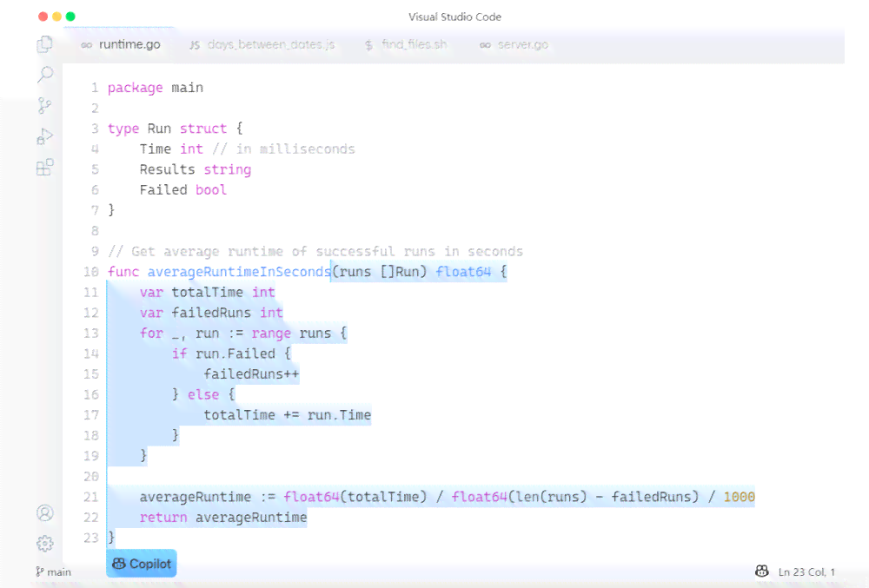Click the 'Get average runtime' comment line

315,251
